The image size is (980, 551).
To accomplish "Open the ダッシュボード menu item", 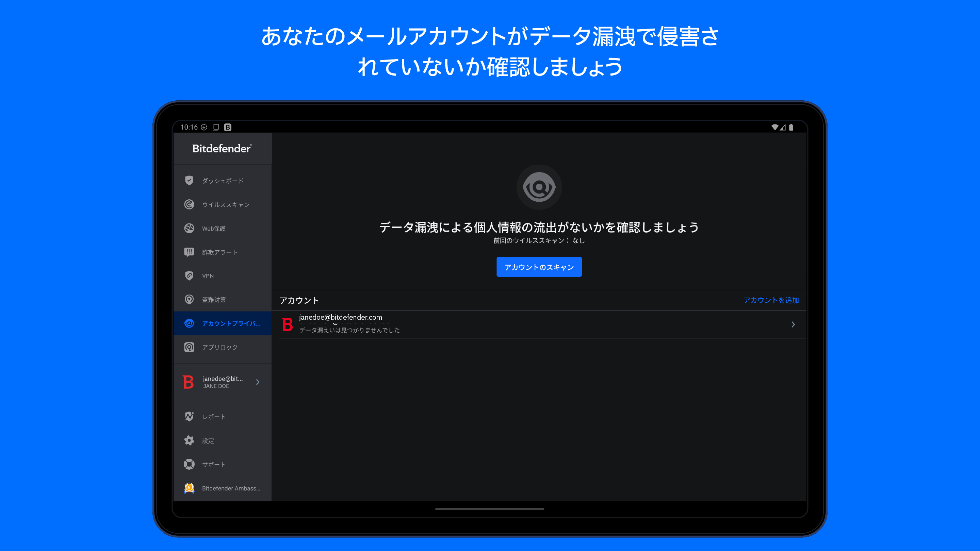I will coord(223,181).
